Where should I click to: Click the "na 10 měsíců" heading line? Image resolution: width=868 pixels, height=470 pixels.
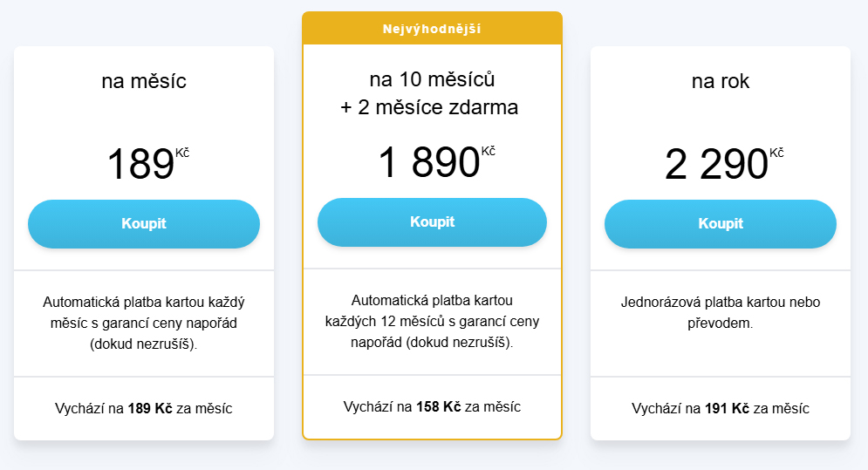coord(432,80)
